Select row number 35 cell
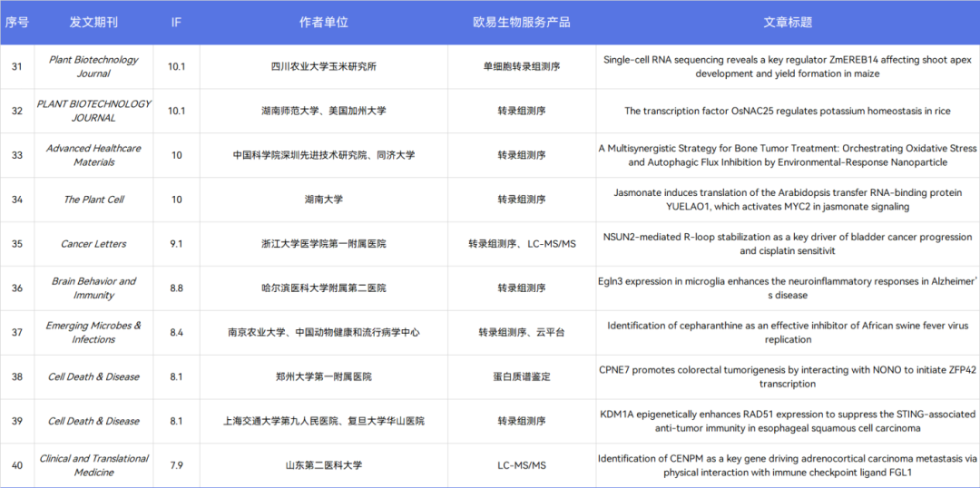980x488 pixels. (x=17, y=244)
